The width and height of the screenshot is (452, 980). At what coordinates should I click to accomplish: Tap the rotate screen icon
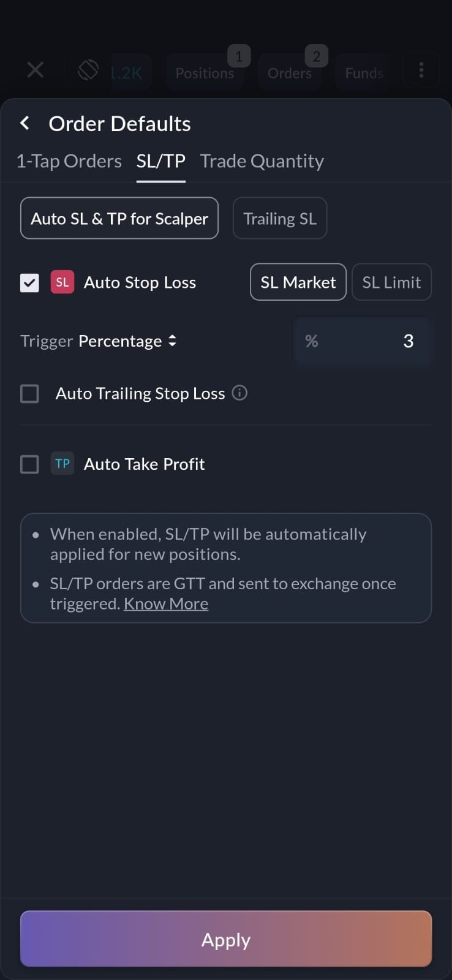88,70
